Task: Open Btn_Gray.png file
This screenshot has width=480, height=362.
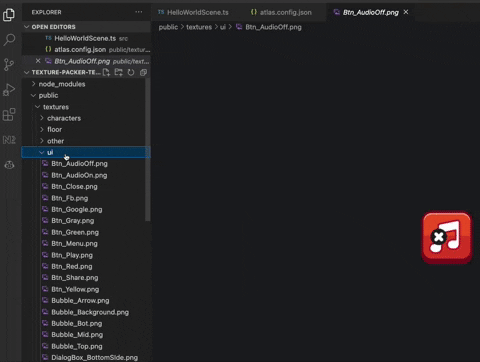Action: point(86,221)
